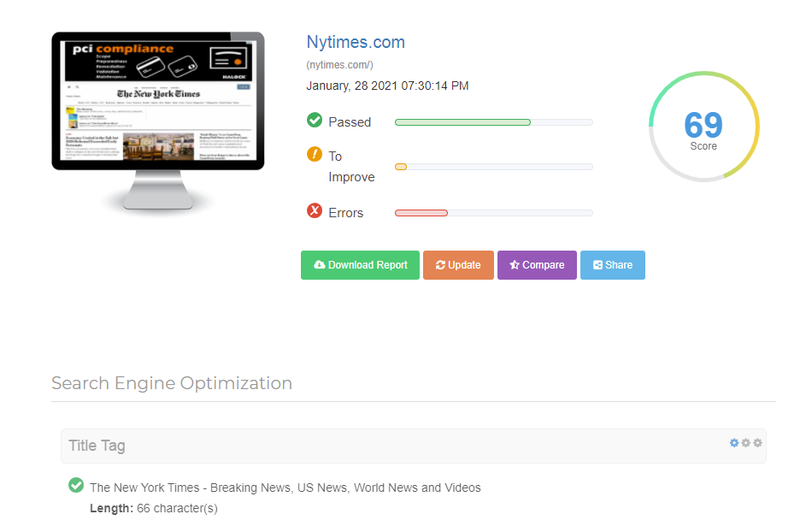Click the red Errors progress bar
This screenshot has height=532, width=812.
point(493,213)
